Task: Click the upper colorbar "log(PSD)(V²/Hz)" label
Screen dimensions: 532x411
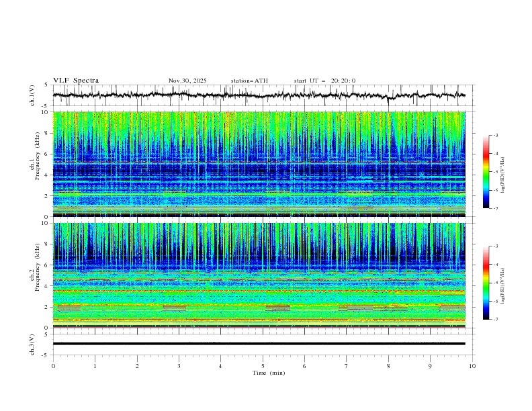Action: (x=502, y=175)
